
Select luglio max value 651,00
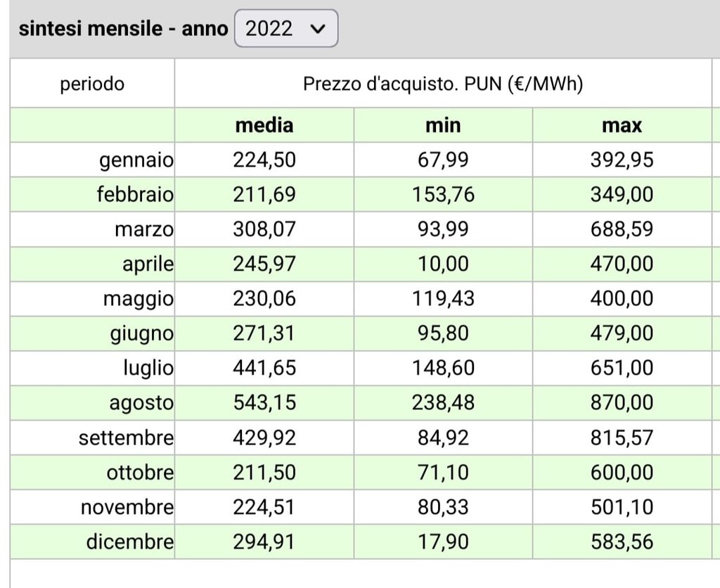click(x=622, y=367)
